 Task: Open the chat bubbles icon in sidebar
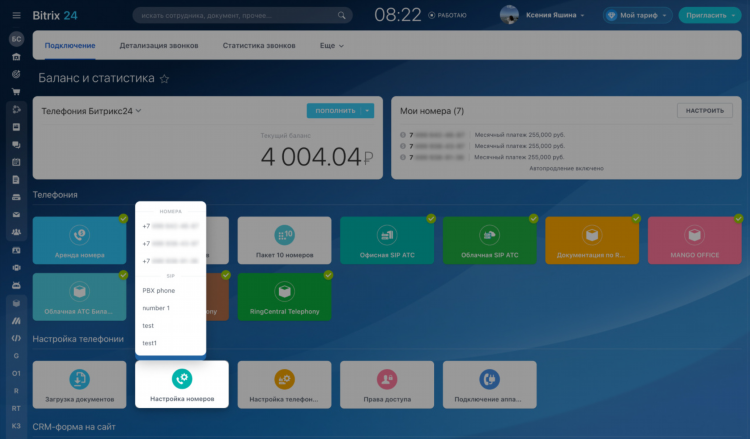[16, 144]
